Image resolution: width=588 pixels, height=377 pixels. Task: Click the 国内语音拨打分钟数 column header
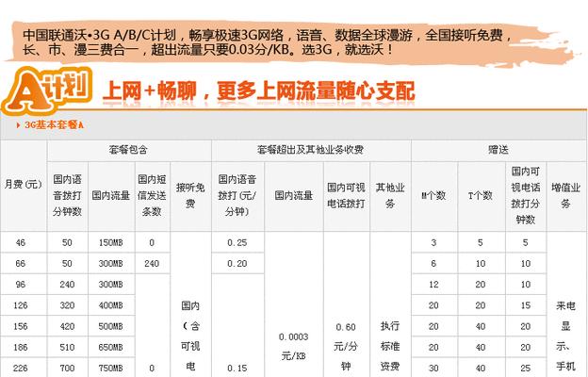coord(68,195)
